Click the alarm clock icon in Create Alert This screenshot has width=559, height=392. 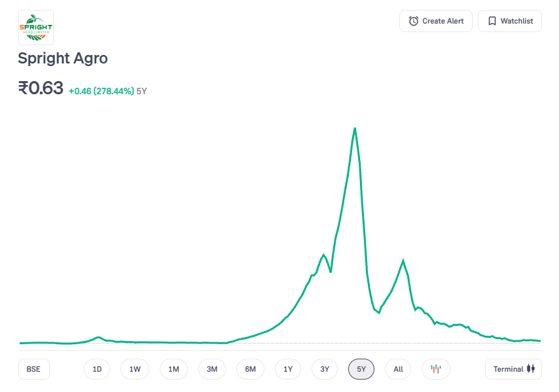414,21
